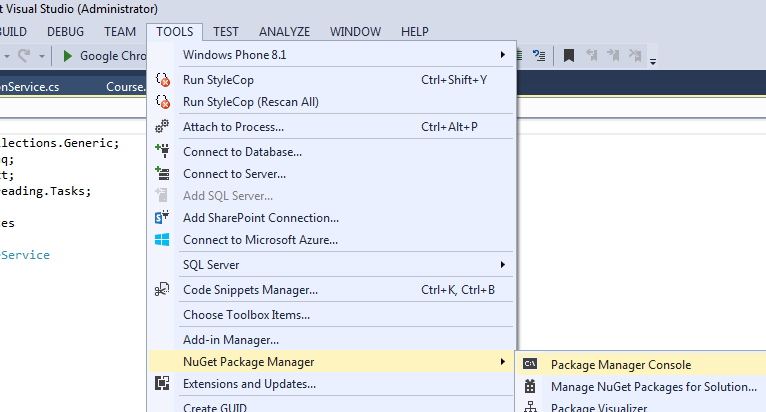766x412 pixels.
Task: Open the ANALYZE menu
Action: pyautogui.click(x=284, y=32)
